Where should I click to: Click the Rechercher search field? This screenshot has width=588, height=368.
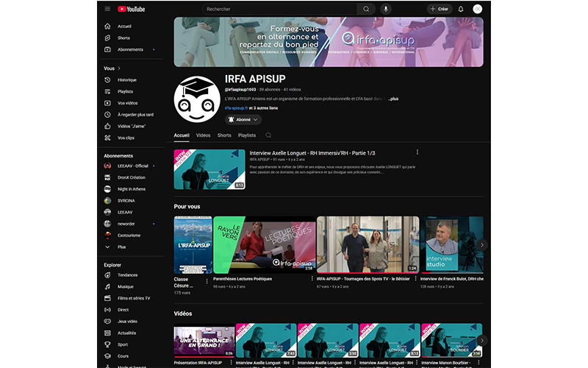[279, 9]
